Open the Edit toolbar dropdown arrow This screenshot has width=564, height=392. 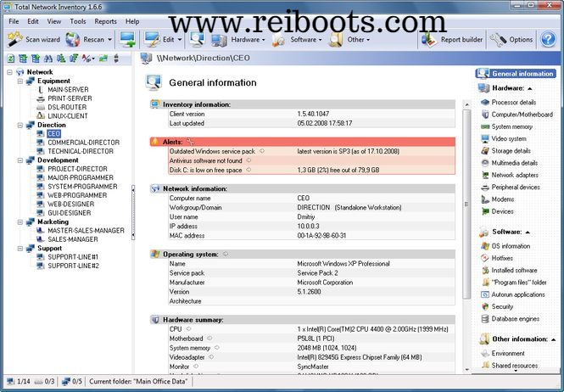(180, 40)
